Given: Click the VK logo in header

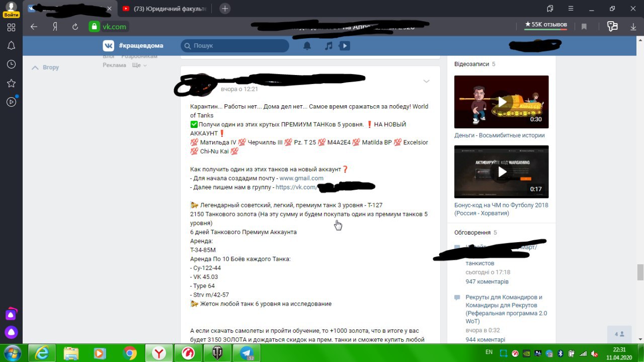Looking at the screenshot, I should click(x=109, y=45).
